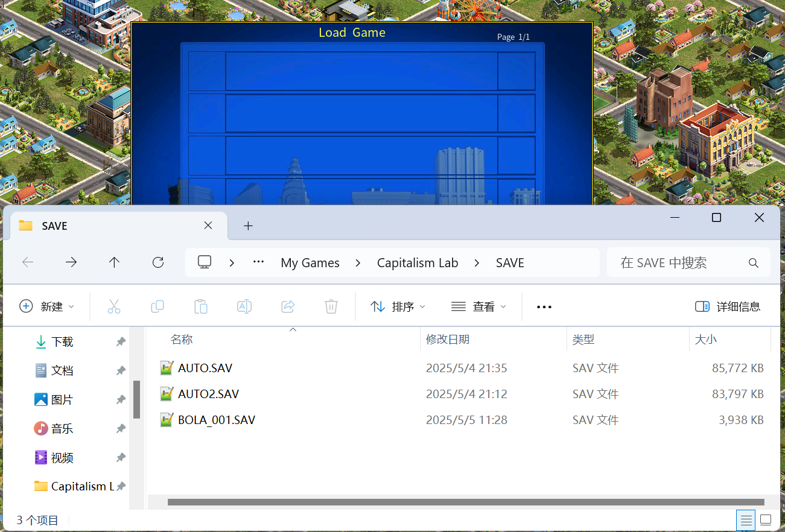Click the date 2025/5/5 11:28
Screen dimensions: 785x532
click(466, 420)
